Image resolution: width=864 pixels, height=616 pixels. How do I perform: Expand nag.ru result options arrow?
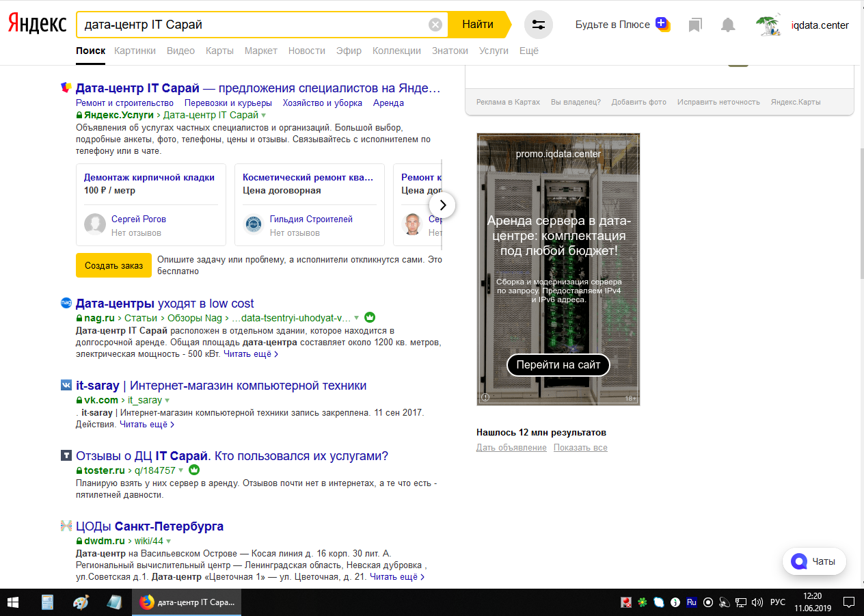coord(357,318)
